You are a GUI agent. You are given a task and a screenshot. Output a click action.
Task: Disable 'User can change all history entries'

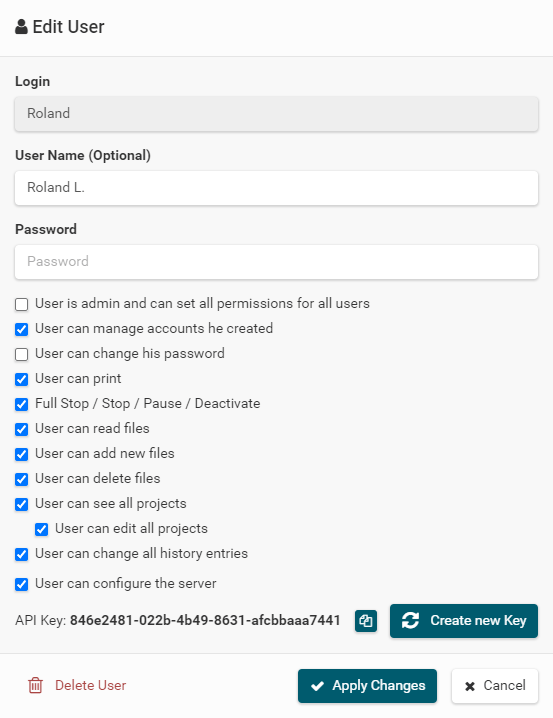(x=22, y=555)
